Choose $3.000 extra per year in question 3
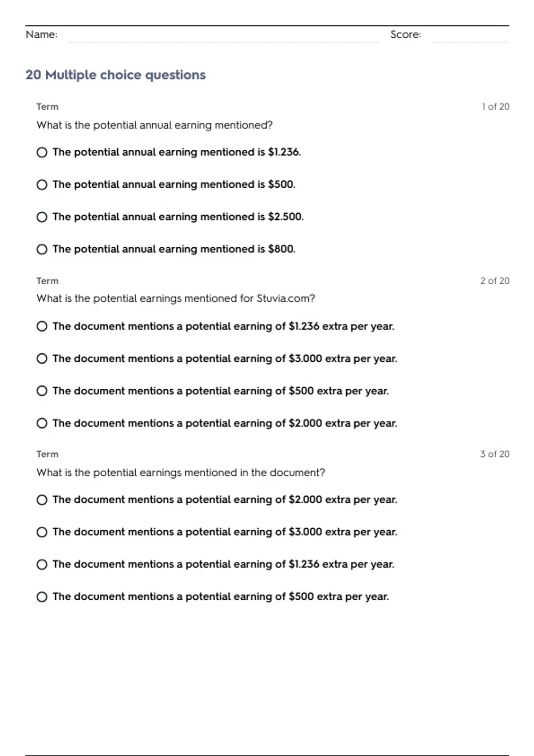534x756 pixels. pyautogui.click(x=42, y=532)
